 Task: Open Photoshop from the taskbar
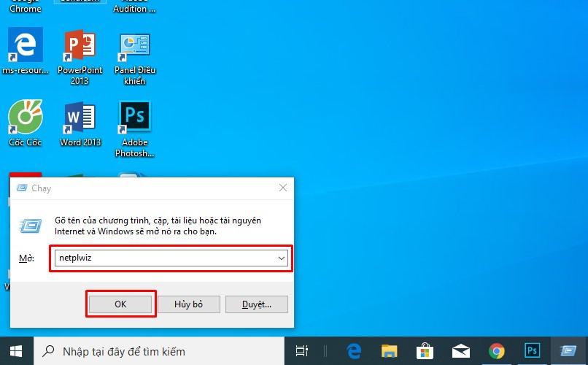coord(532,350)
